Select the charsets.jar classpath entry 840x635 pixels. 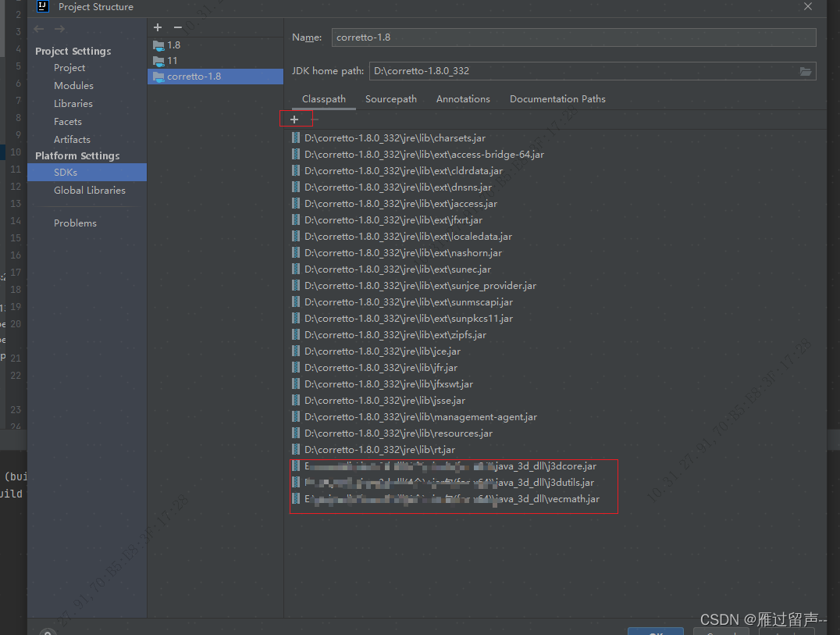click(555, 137)
